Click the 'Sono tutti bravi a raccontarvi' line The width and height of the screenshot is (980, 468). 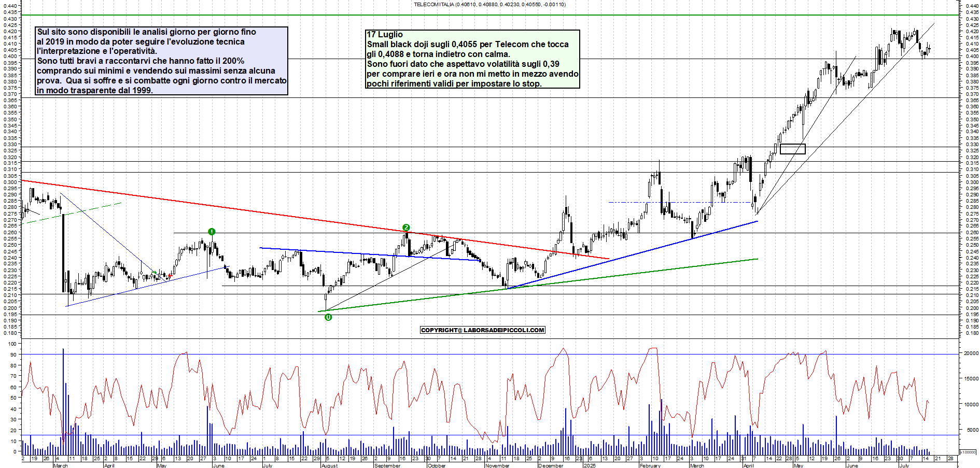[141, 61]
